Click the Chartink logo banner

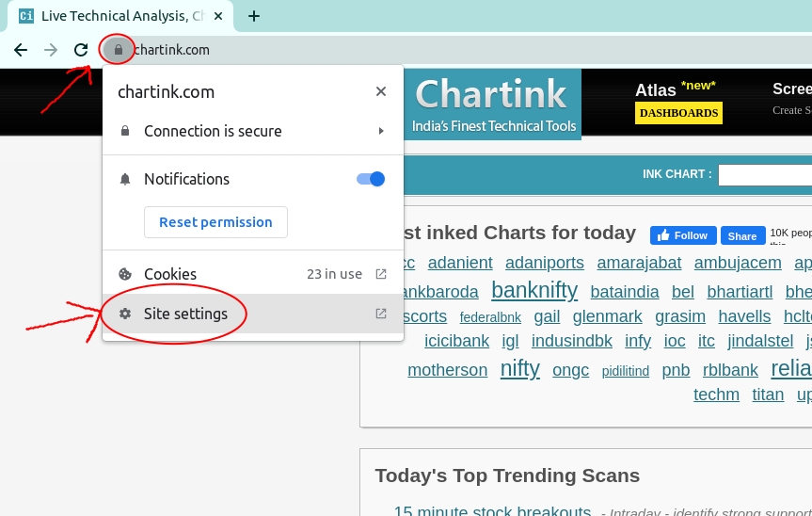(x=492, y=105)
